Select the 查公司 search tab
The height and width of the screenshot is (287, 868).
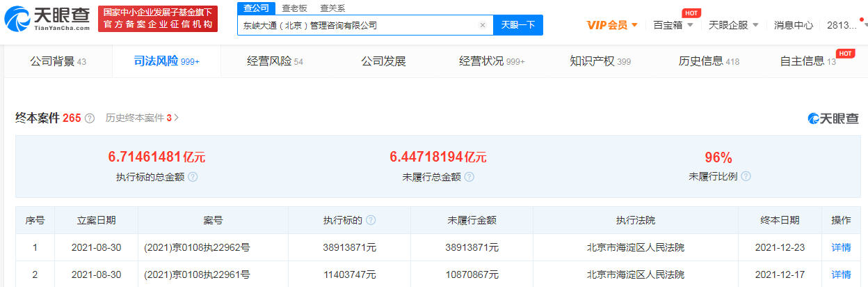point(257,8)
